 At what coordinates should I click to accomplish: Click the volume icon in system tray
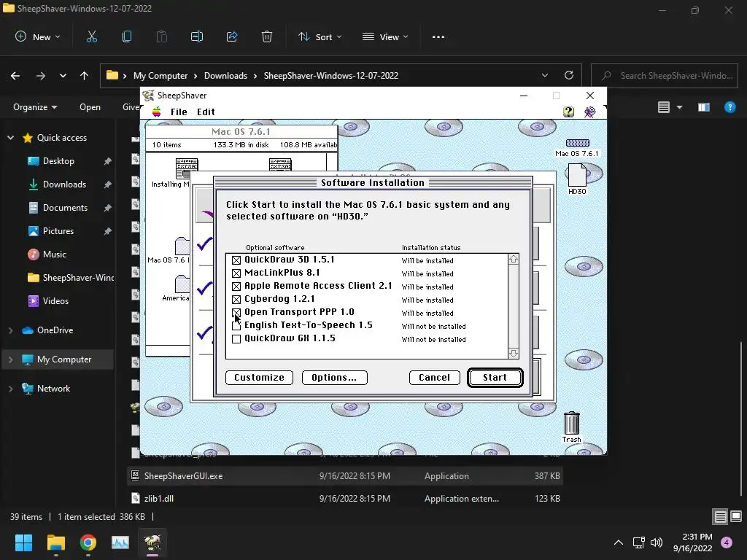pos(657,542)
